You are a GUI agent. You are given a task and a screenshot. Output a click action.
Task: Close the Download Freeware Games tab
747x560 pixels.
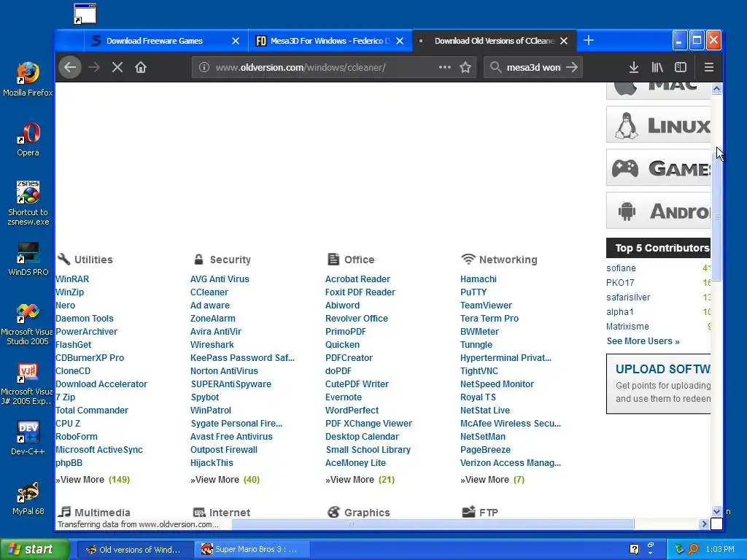click(x=236, y=41)
